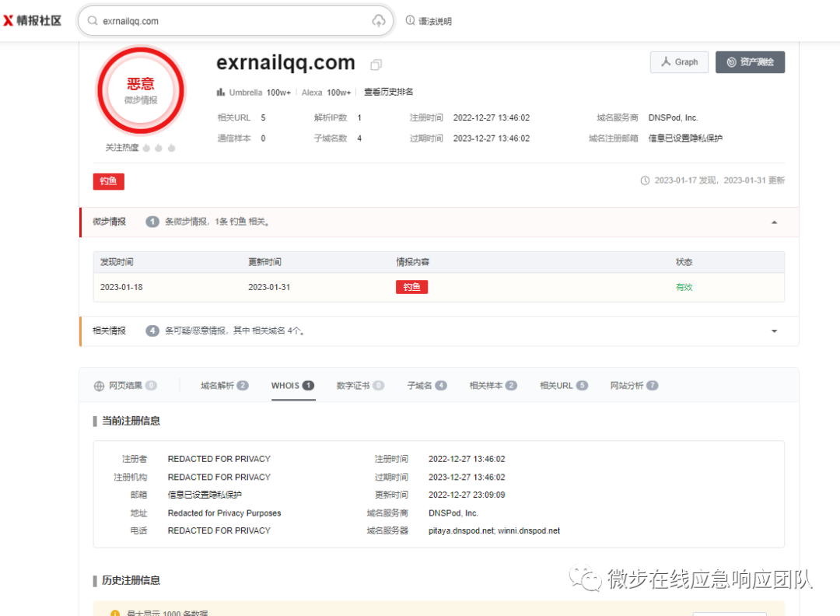Screen dimensions: 840x616
Task: Switch to the 域名解析 tab
Action: tap(225, 386)
